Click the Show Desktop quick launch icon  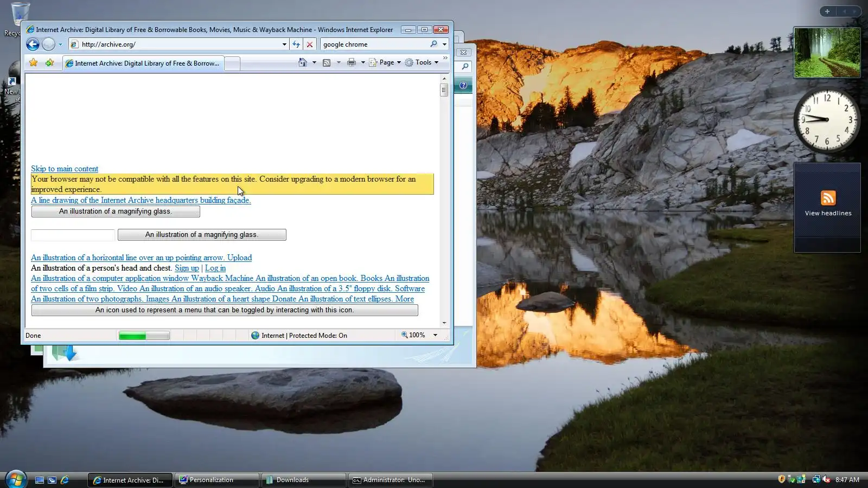point(40,480)
